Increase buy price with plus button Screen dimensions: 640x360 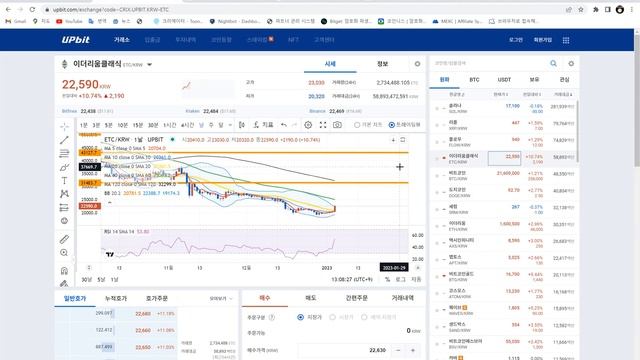[x=413, y=350]
